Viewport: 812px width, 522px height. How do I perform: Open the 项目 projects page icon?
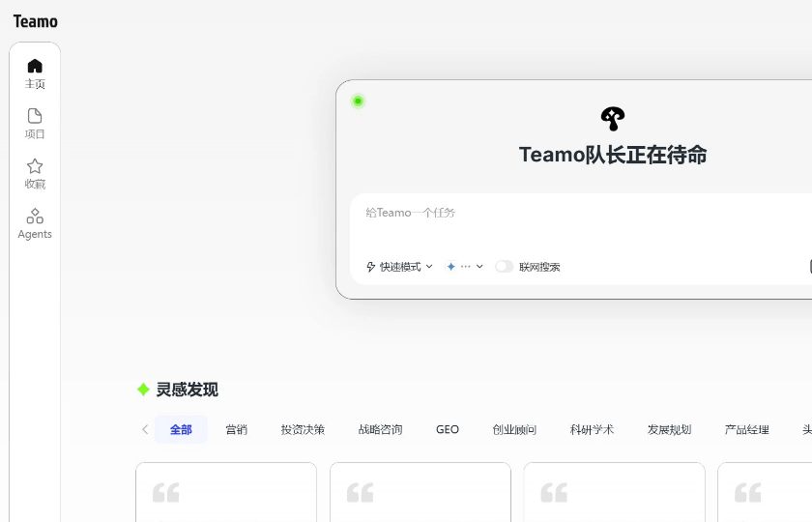(x=35, y=117)
